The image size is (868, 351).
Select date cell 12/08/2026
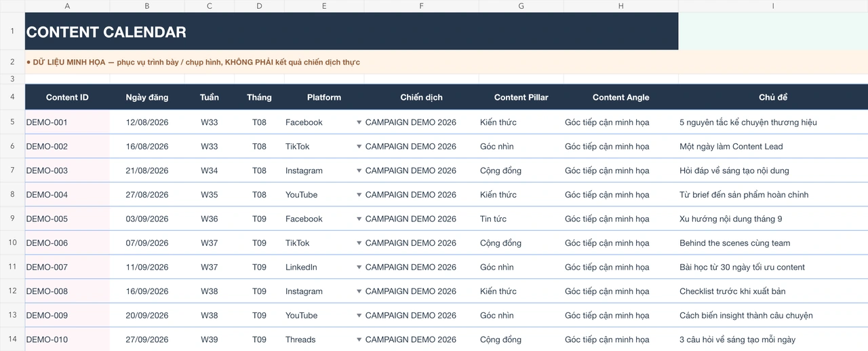pos(147,122)
